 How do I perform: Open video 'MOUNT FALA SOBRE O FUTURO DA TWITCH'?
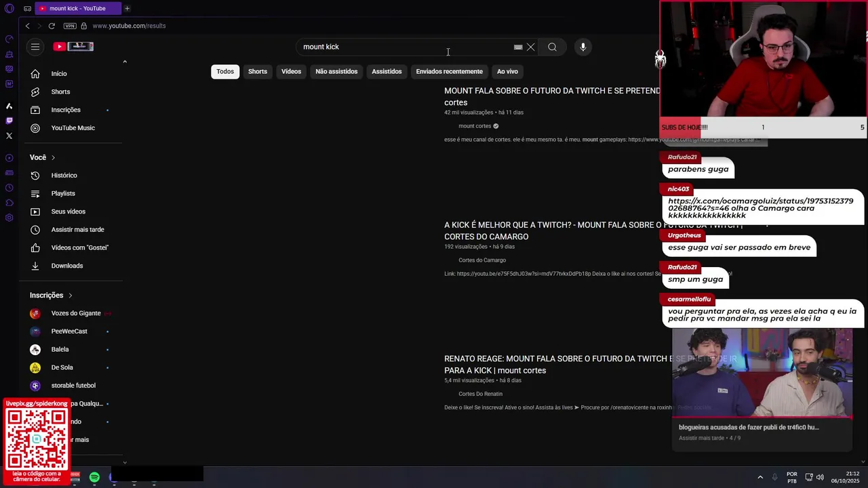click(551, 96)
